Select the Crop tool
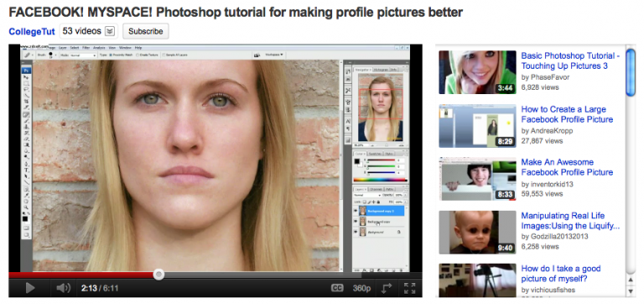 (x=26, y=102)
